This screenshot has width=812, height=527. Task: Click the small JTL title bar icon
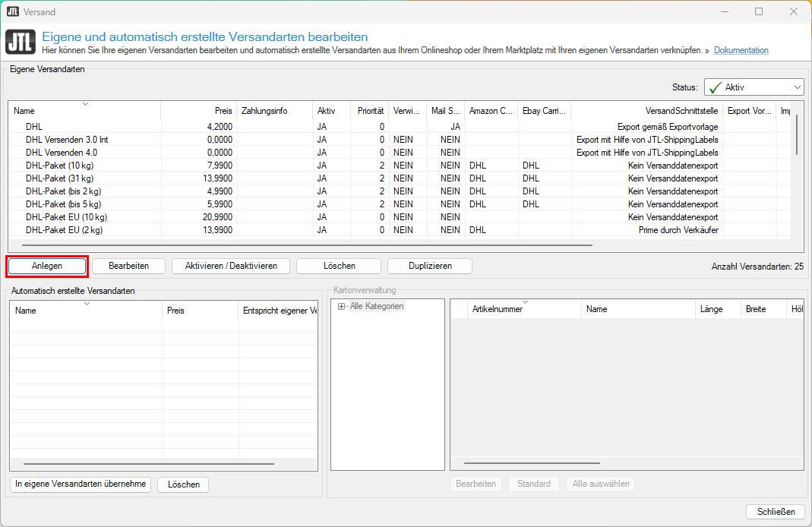(x=12, y=11)
